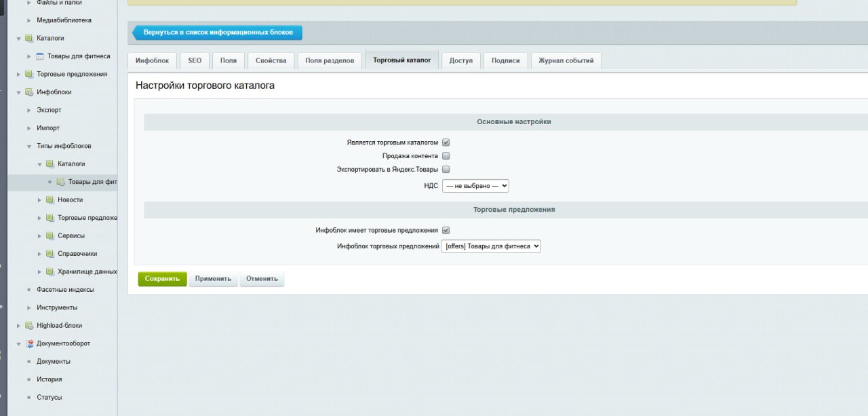
Task: Select Импорт label under Инфоблоки
Action: pos(48,128)
